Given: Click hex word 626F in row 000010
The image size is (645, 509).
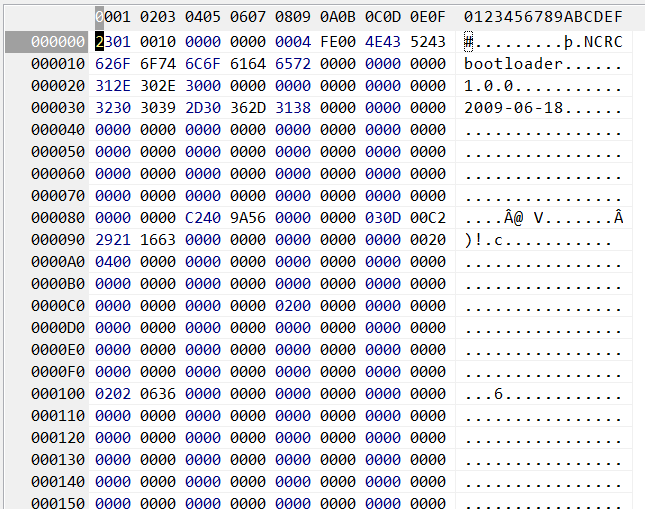Looking at the screenshot, I should coord(113,64).
